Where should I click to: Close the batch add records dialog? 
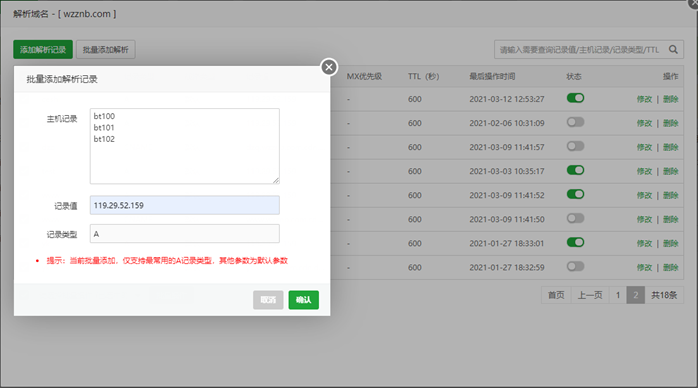tap(329, 67)
